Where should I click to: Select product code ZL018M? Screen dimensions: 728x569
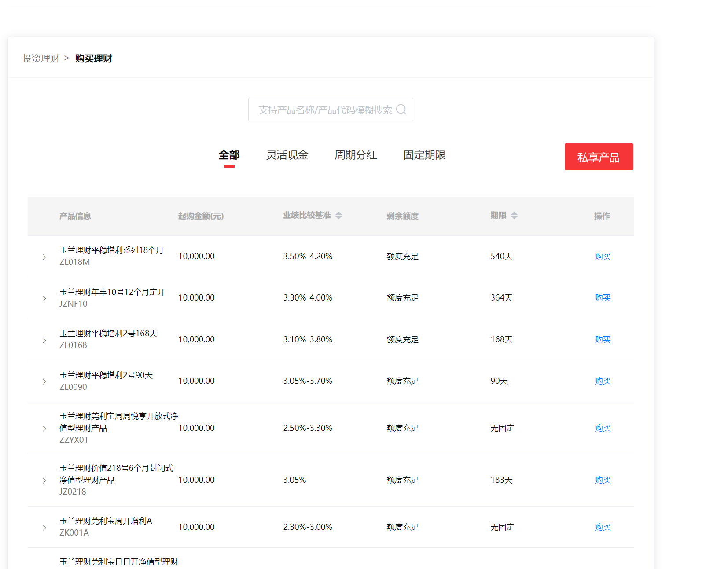pyautogui.click(x=75, y=262)
